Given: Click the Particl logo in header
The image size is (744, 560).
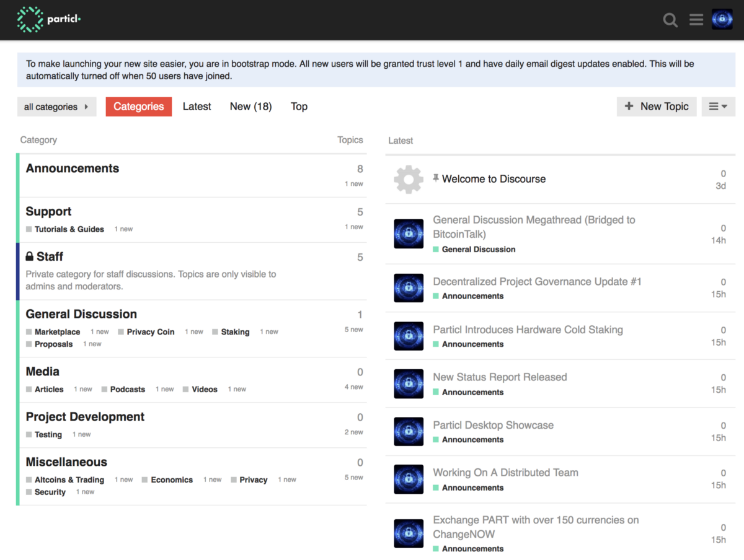Looking at the screenshot, I should [49, 19].
